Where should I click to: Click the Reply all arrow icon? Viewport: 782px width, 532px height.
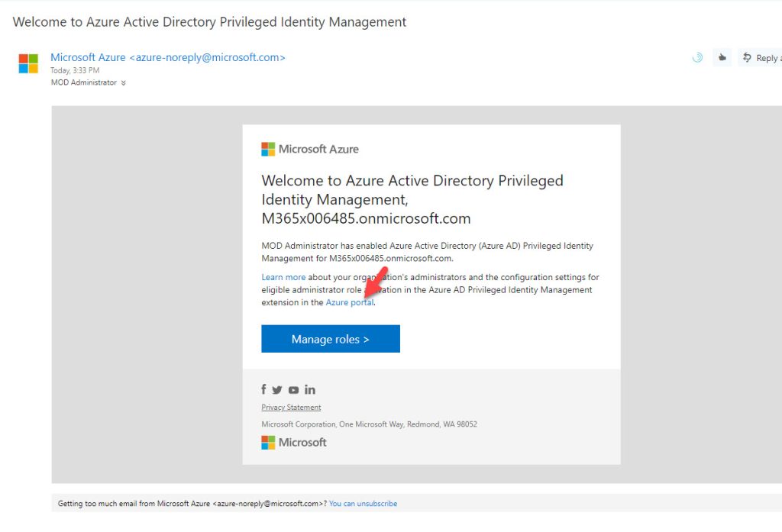[746, 57]
